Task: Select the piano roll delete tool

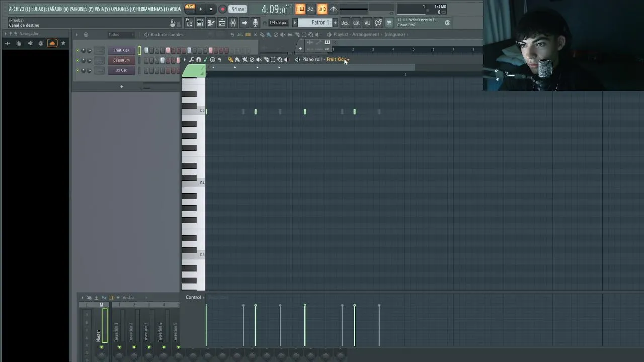Action: tap(252, 60)
